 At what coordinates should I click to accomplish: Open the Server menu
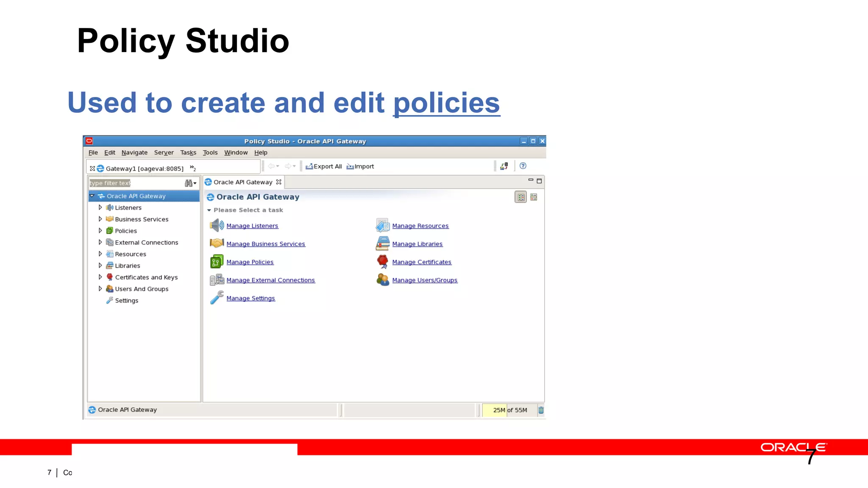tap(164, 152)
